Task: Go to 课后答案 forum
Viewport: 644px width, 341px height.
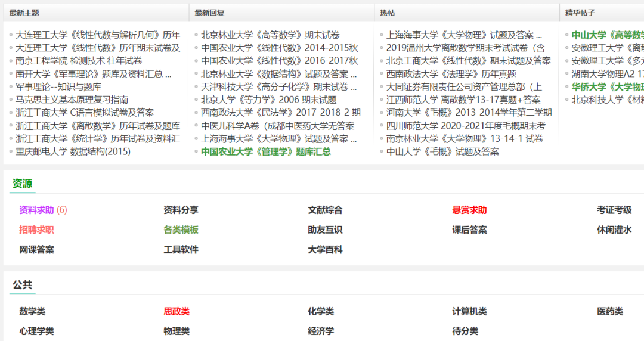Action: pos(469,230)
